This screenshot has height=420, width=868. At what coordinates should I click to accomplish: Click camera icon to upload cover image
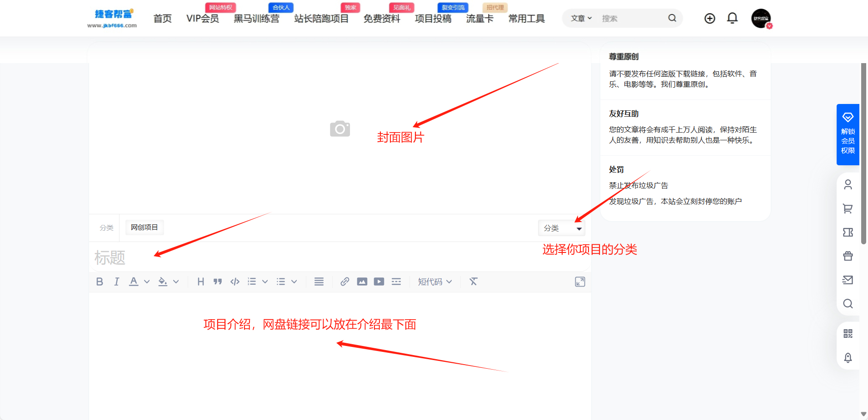click(x=340, y=129)
